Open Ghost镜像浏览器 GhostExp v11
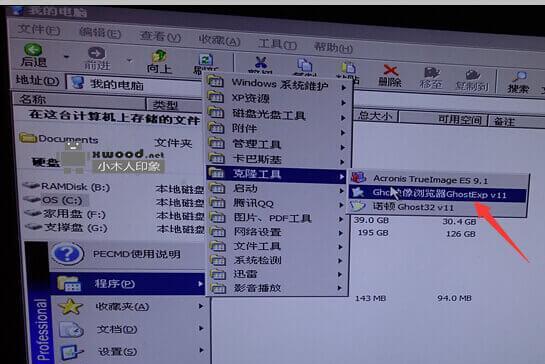 438,194
